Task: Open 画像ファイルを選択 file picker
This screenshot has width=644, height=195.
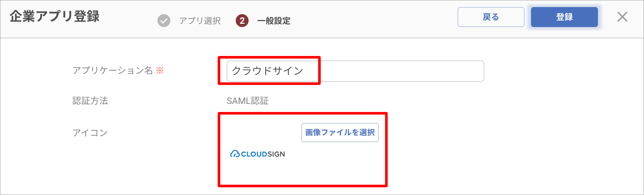Action: (x=340, y=133)
